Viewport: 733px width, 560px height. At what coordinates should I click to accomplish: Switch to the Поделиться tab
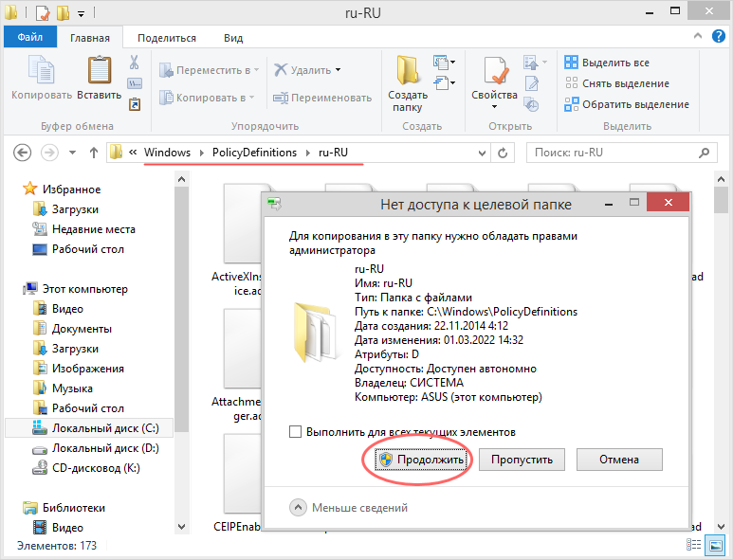click(x=167, y=38)
